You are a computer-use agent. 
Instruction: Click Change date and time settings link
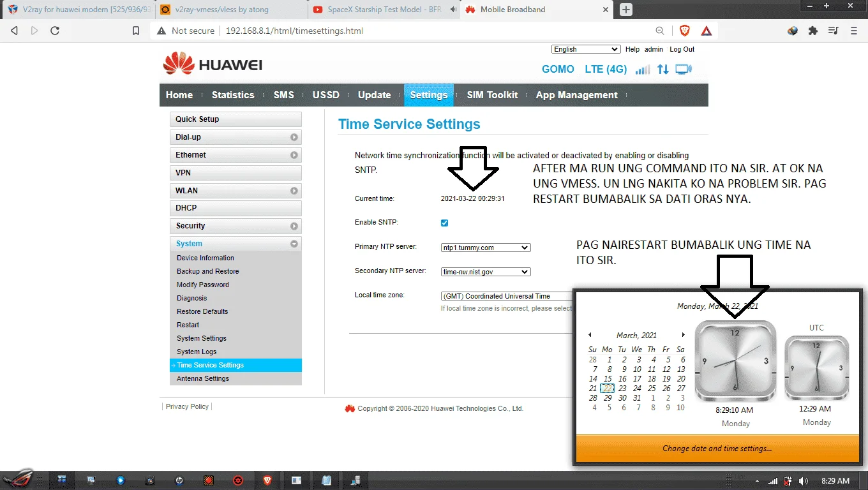717,449
